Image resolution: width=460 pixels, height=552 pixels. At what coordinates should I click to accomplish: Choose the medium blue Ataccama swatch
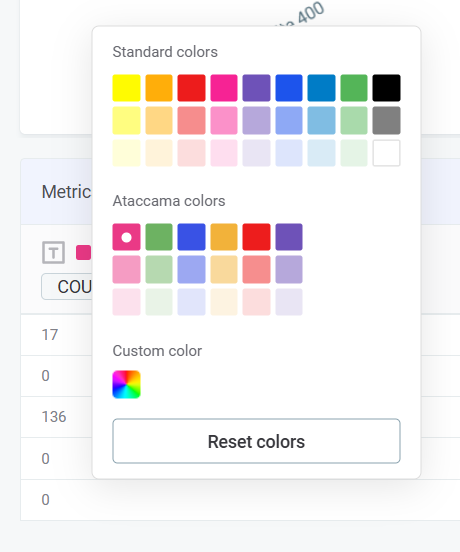[x=191, y=270]
